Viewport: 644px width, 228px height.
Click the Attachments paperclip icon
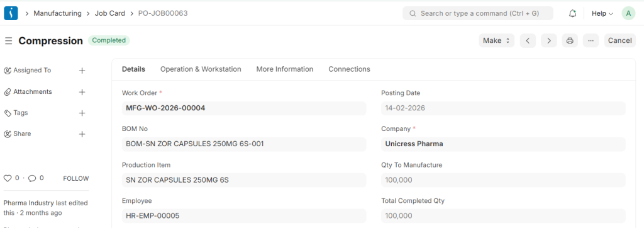pyautogui.click(x=8, y=92)
